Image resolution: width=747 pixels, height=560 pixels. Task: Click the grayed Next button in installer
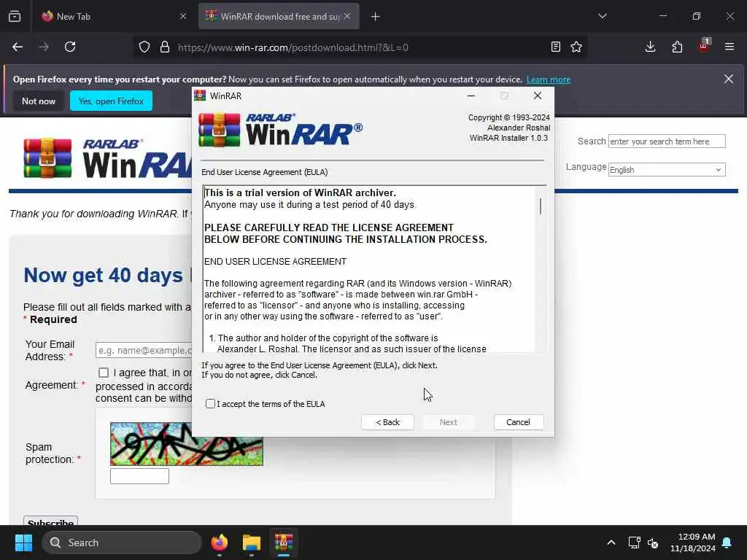click(448, 422)
